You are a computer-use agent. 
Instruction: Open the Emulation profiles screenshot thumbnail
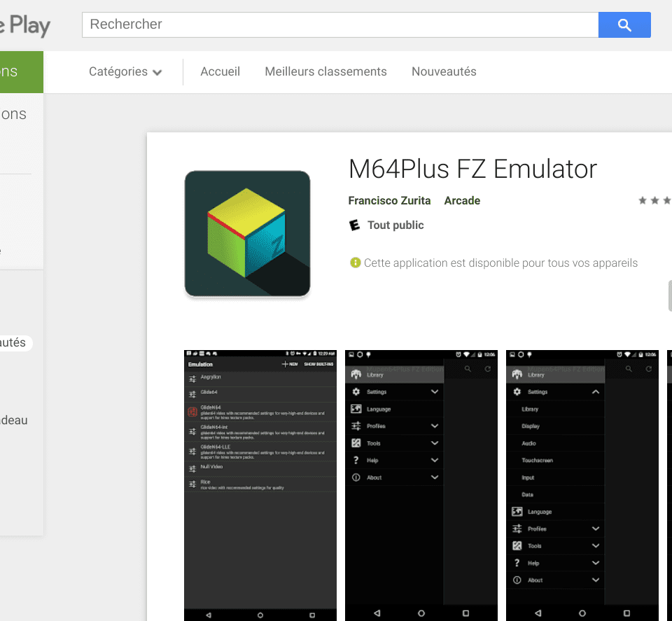[x=260, y=485]
